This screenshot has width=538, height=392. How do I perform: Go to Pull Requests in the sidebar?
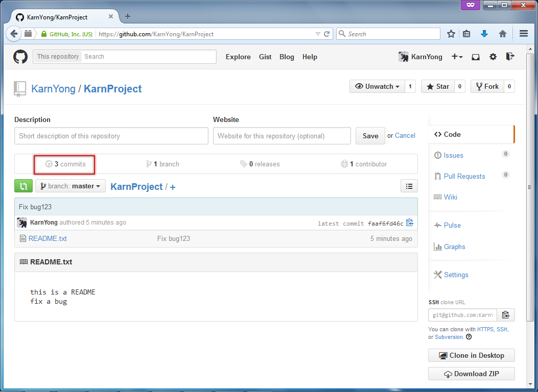[464, 176]
